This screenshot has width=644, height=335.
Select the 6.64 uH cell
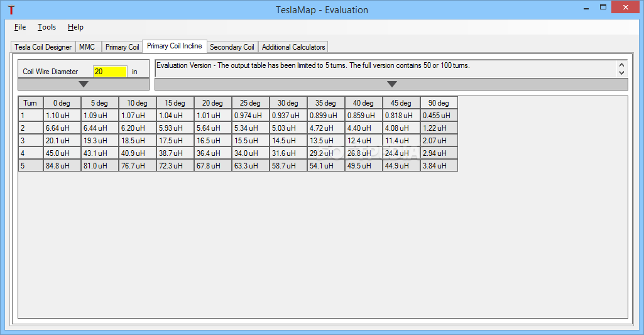coord(62,128)
